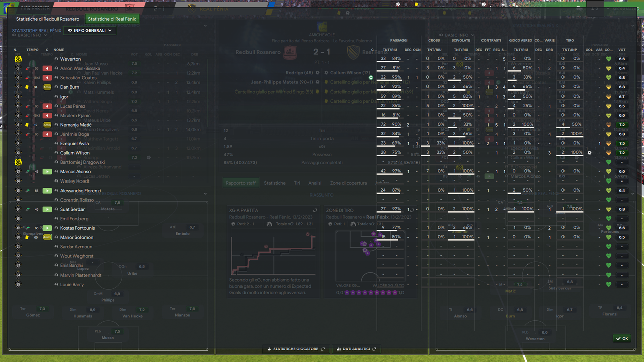
Task: Click Ezequiel Ávila's 7.5 rating value
Action: coord(622,144)
